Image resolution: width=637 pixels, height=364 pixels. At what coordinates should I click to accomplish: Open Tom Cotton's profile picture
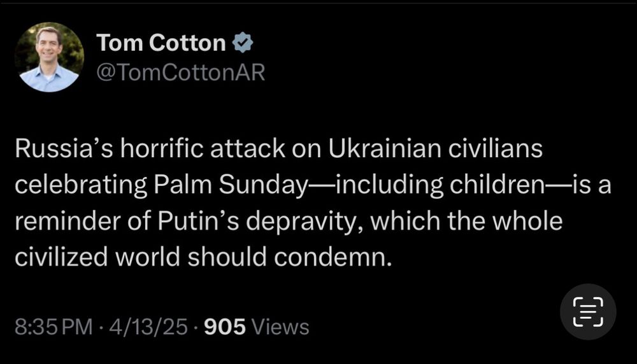coord(49,57)
